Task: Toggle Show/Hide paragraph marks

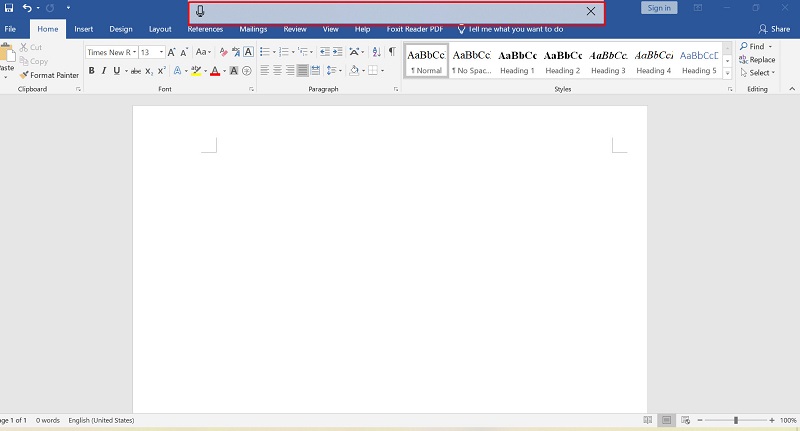Action: pos(392,52)
